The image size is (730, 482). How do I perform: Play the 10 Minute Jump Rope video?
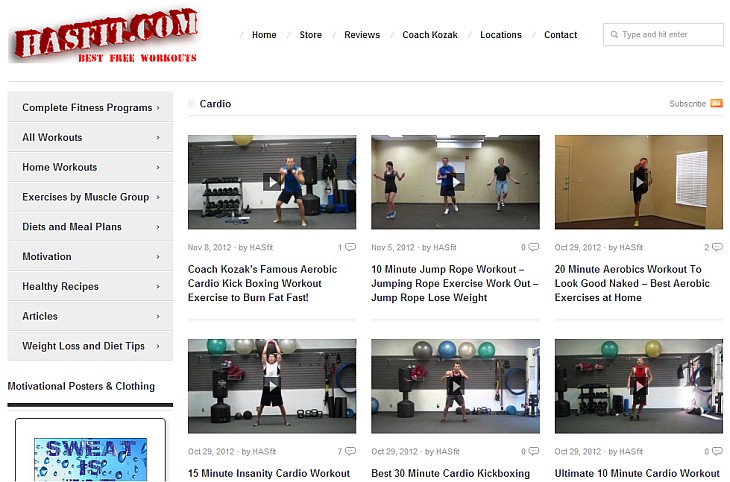455,181
